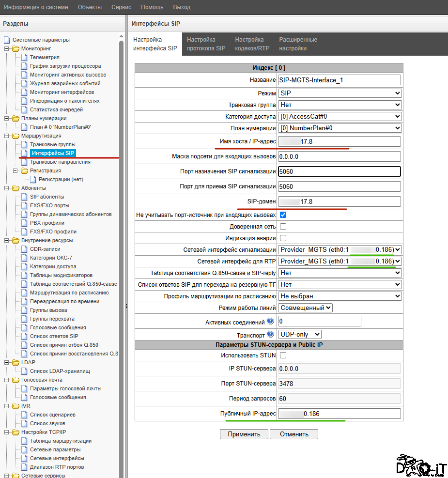Open Транковые направления in the tree
The image size is (448, 478).
click(x=60, y=162)
